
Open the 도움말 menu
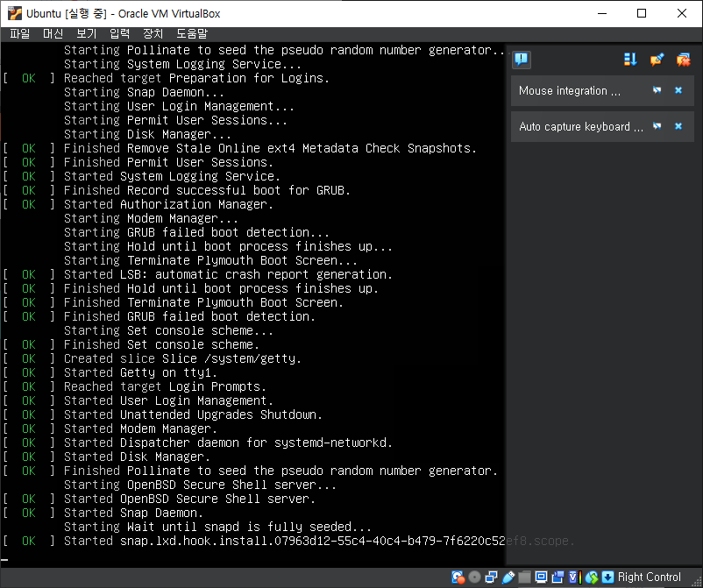[192, 33]
